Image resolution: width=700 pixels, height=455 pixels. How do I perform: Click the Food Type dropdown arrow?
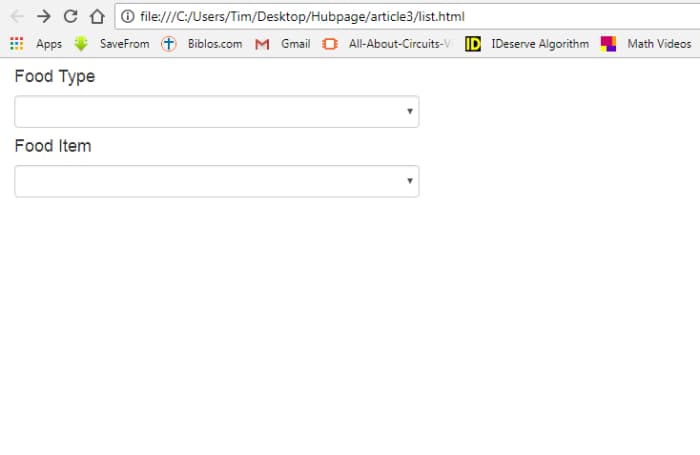[409, 112]
